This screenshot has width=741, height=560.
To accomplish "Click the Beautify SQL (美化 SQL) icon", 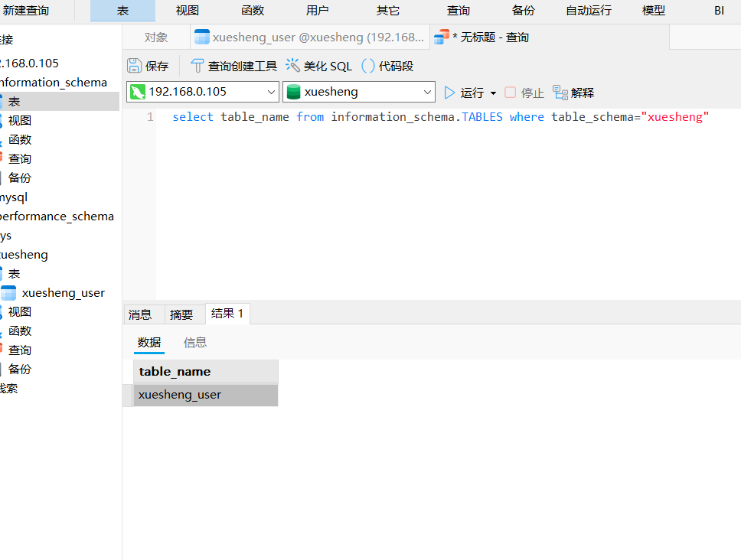I will (292, 66).
